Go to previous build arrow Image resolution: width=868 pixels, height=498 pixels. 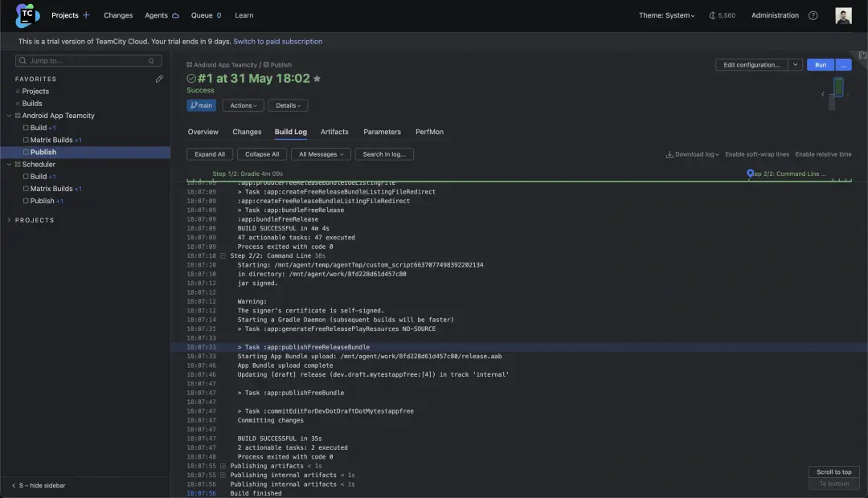click(x=823, y=94)
